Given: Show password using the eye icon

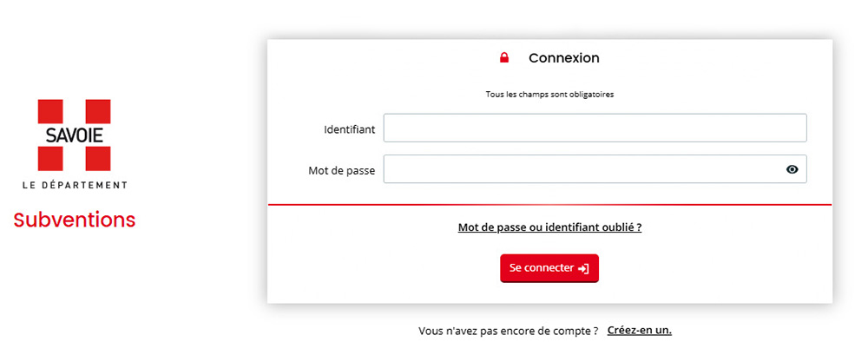Looking at the screenshot, I should [x=792, y=169].
